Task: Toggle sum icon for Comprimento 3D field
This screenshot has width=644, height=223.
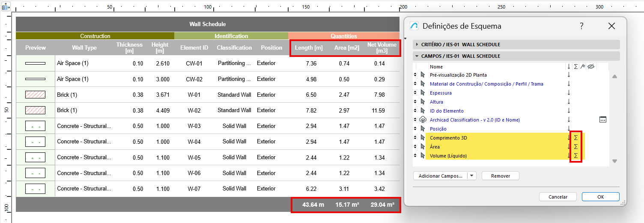Action: tap(575, 138)
